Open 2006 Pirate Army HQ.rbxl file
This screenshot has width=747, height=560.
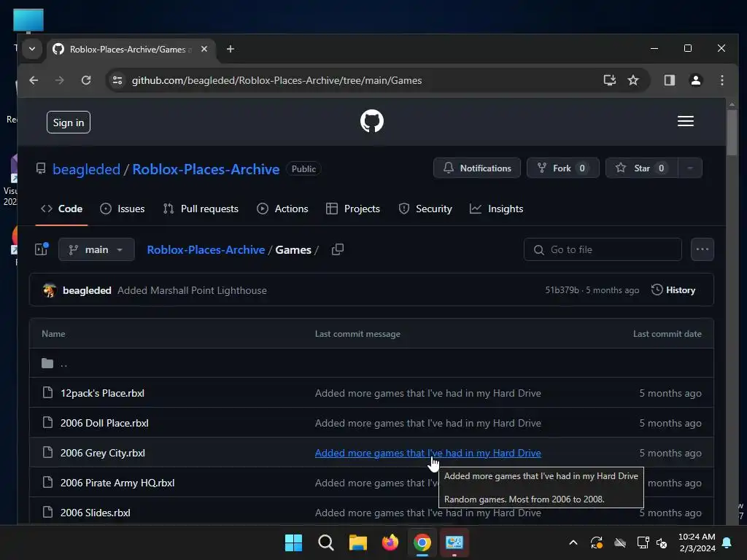coord(117,483)
